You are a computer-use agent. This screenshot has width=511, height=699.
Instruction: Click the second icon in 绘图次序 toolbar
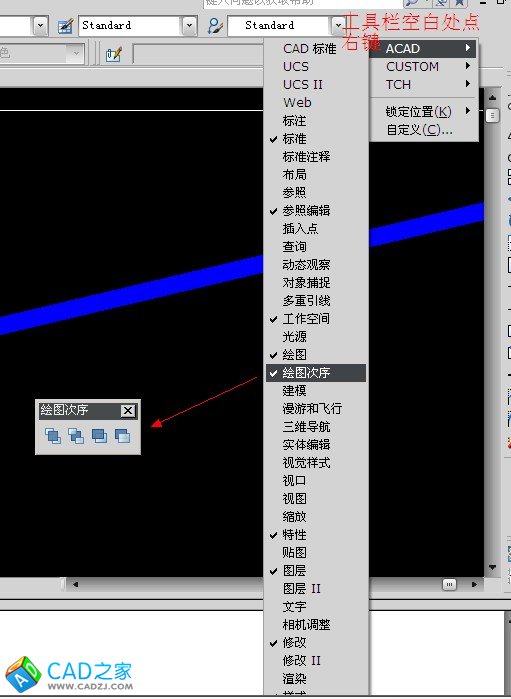(x=76, y=436)
